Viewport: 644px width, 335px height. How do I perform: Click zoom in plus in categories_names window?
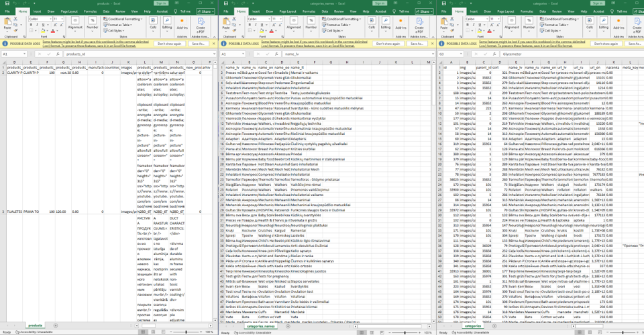pyautogui.click(x=420, y=332)
